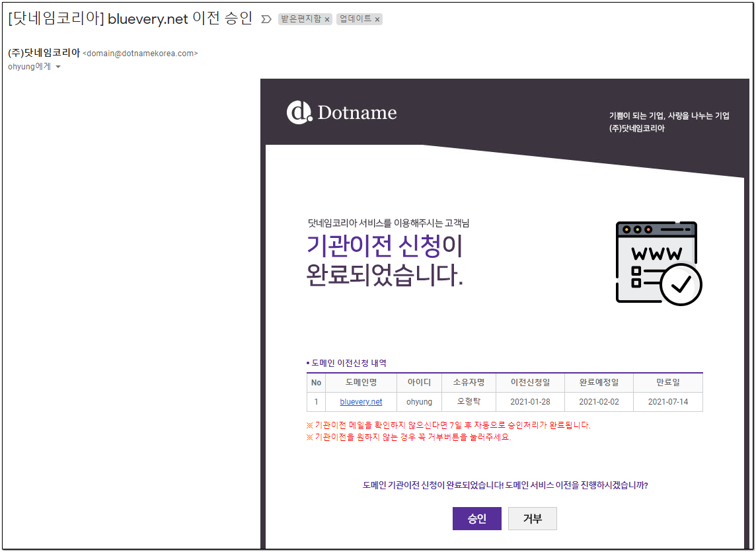Click the 소유자명 column header

(469, 383)
